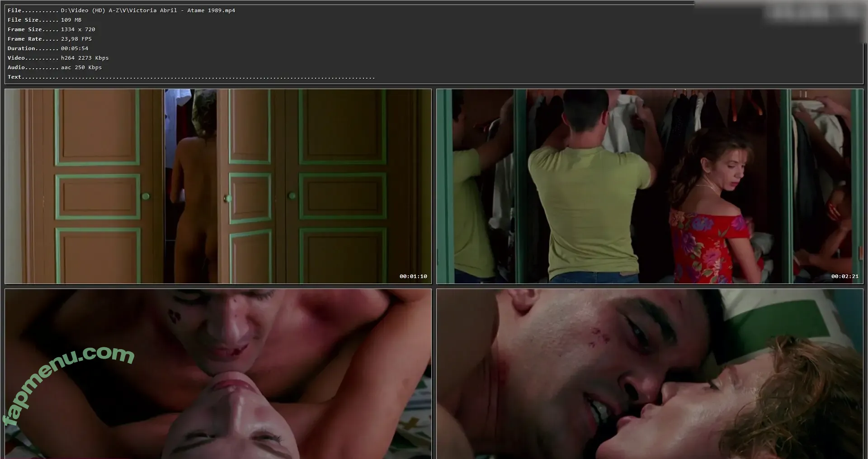Select the Video codec line h264 2273 Kbps
Viewport: 868px width, 459px height.
point(85,58)
